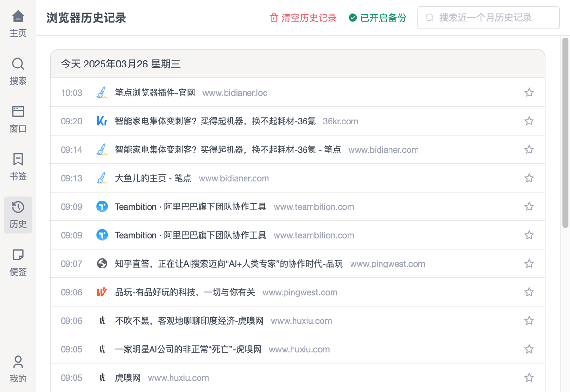Open the 书签 bookmarks sidebar item
570x392 pixels.
[18, 167]
